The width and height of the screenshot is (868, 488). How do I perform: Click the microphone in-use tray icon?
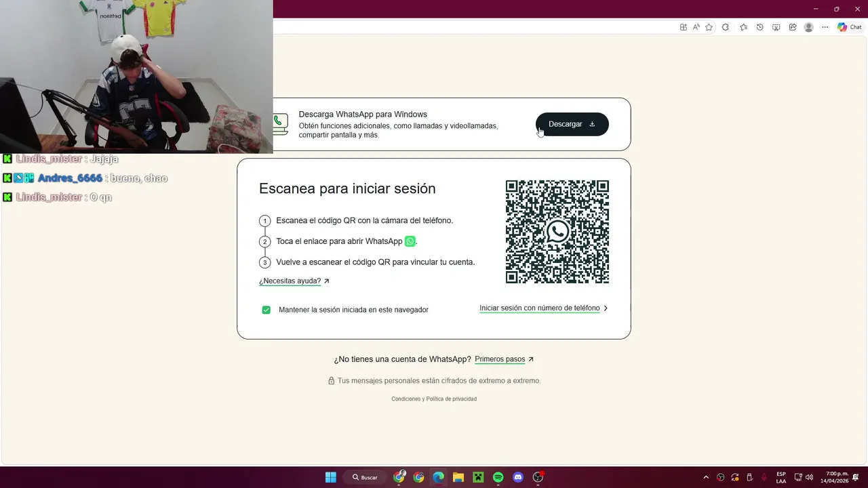pos(764,477)
